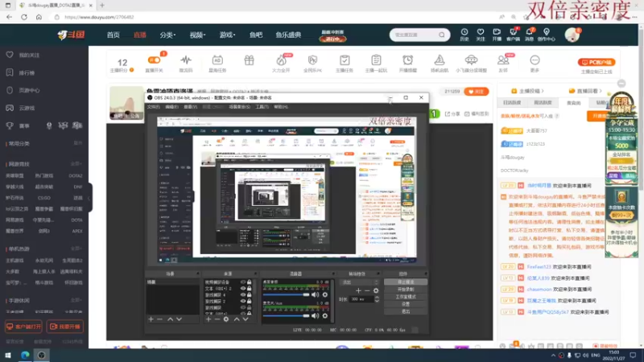644x362 pixels.
Task: Open 小飞碟 UFO icon
Action: pyautogui.click(x=471, y=60)
